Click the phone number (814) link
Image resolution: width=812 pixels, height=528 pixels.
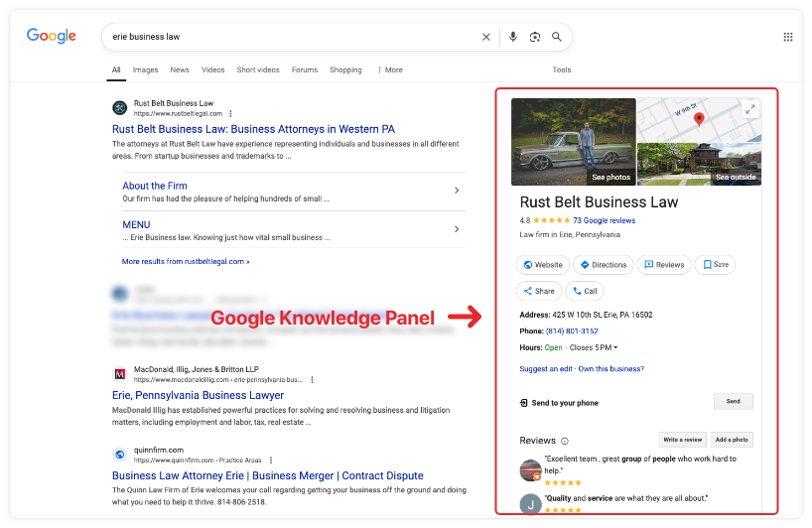pos(572,331)
